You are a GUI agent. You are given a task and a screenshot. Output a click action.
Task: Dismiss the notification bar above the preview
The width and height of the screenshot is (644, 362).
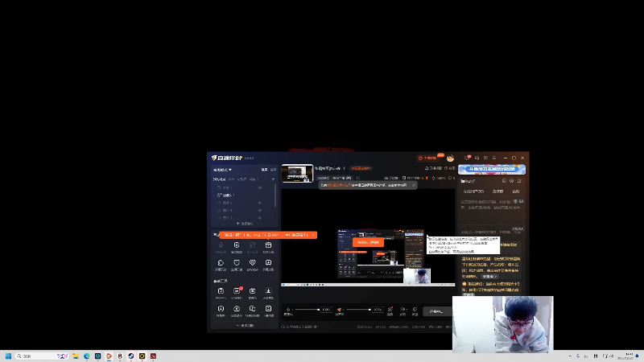click(x=414, y=185)
